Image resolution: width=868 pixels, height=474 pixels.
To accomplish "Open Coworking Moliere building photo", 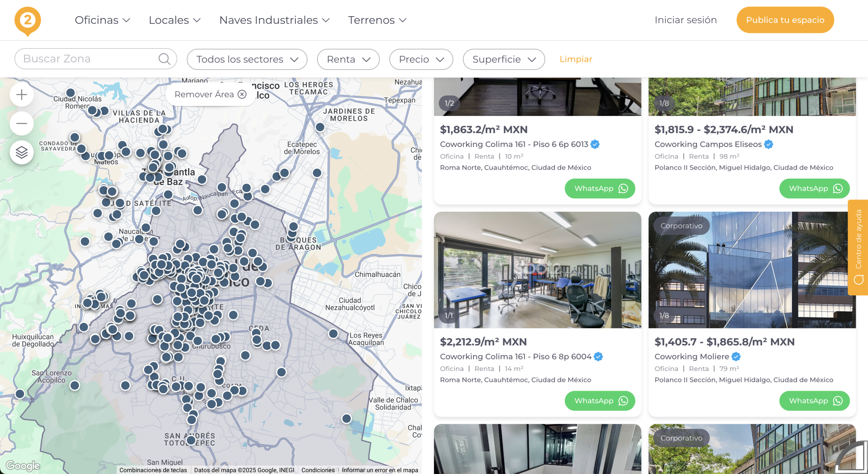I will click(x=752, y=270).
